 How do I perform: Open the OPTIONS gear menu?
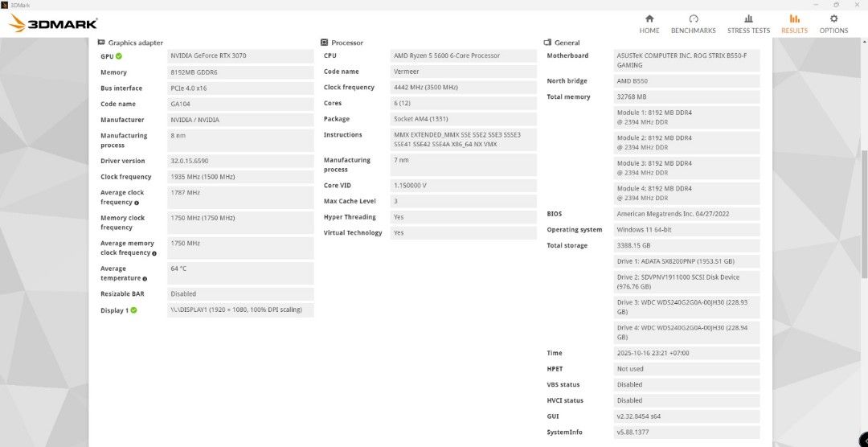(x=833, y=23)
